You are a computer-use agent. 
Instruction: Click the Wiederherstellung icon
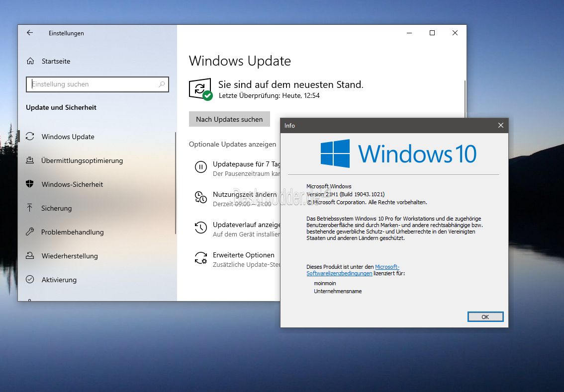pyautogui.click(x=30, y=255)
